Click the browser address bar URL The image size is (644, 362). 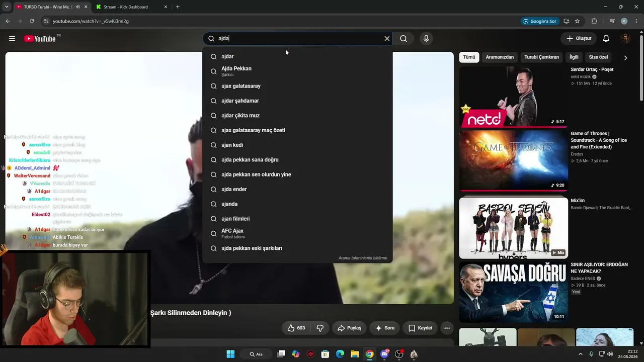[91, 21]
